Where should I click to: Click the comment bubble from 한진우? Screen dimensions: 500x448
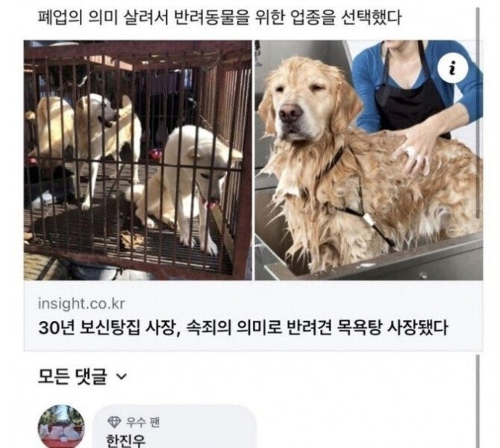(x=174, y=426)
